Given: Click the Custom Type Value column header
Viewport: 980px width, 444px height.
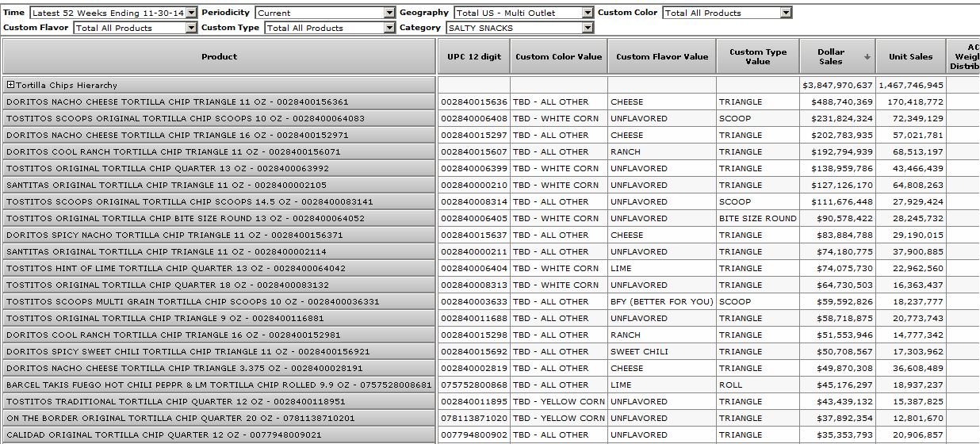Looking at the screenshot, I should (x=757, y=57).
